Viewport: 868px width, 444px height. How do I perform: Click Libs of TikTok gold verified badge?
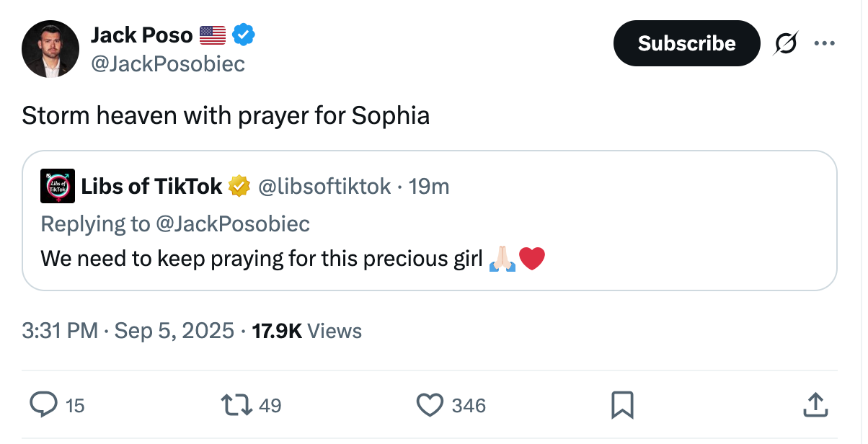pos(239,187)
